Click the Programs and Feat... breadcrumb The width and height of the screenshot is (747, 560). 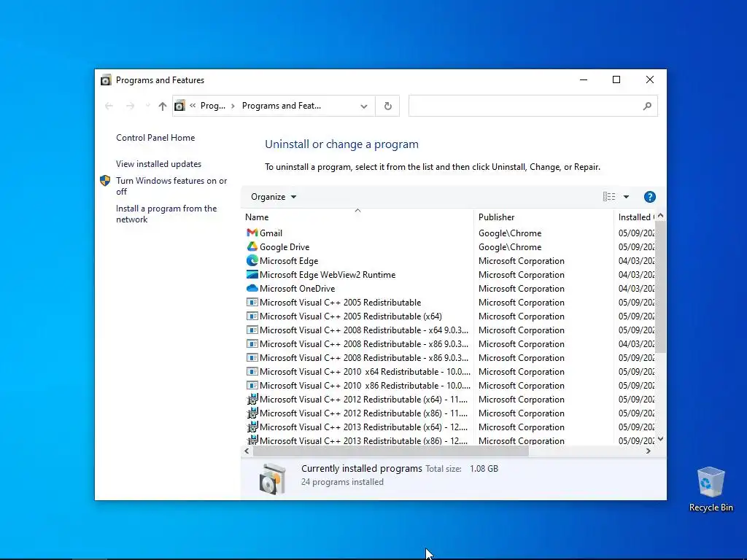click(282, 106)
